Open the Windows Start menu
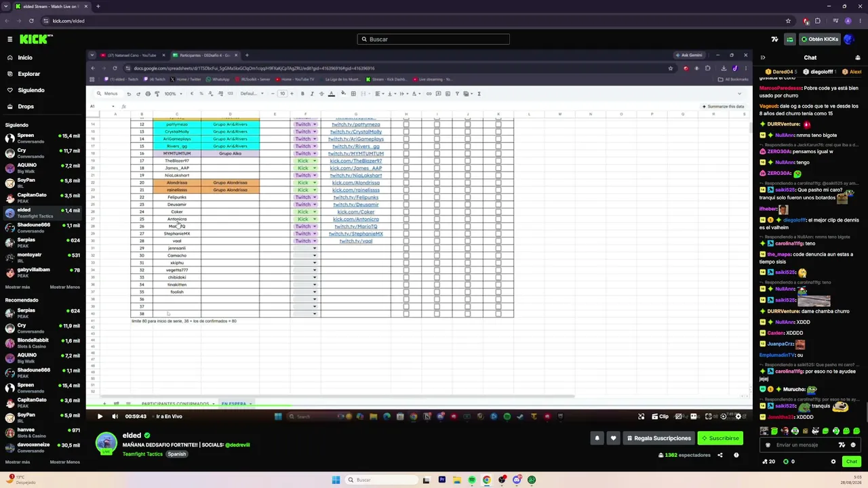This screenshot has width=868, height=488. coord(336,480)
